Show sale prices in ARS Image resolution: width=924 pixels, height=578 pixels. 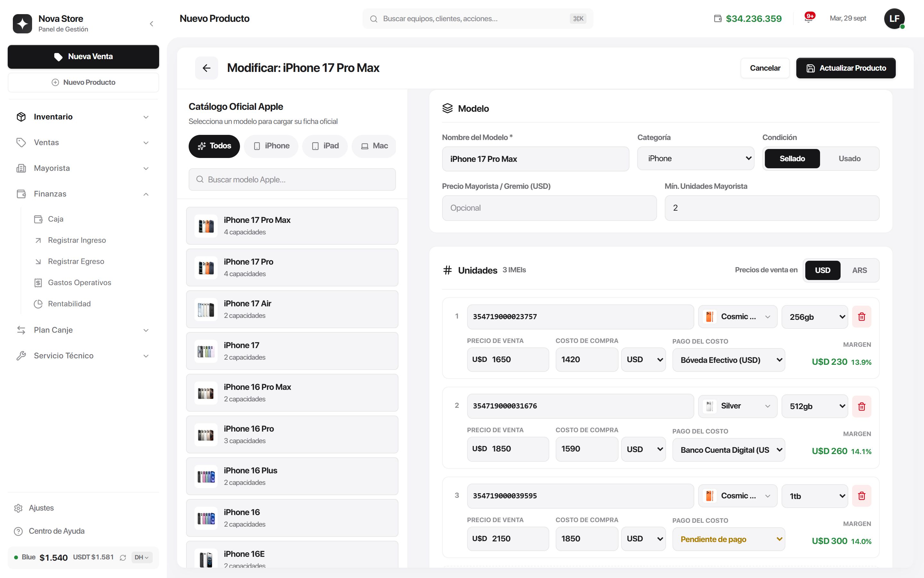(x=860, y=270)
